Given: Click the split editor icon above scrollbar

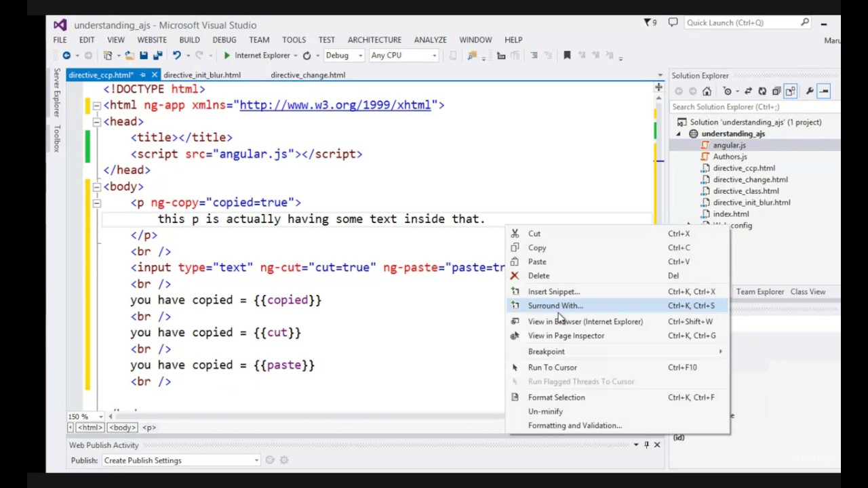Looking at the screenshot, I should coord(658,87).
